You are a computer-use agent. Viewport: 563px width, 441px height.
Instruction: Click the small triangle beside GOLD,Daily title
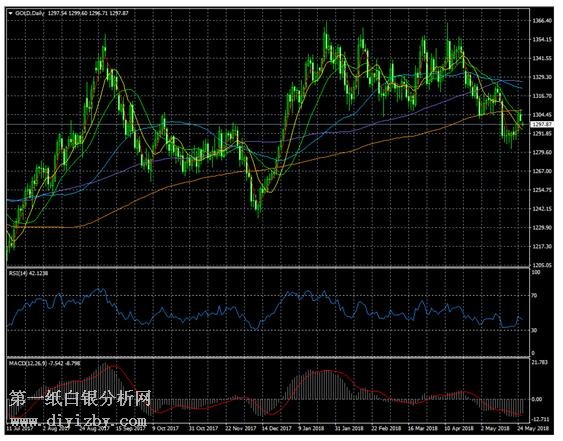[10, 13]
